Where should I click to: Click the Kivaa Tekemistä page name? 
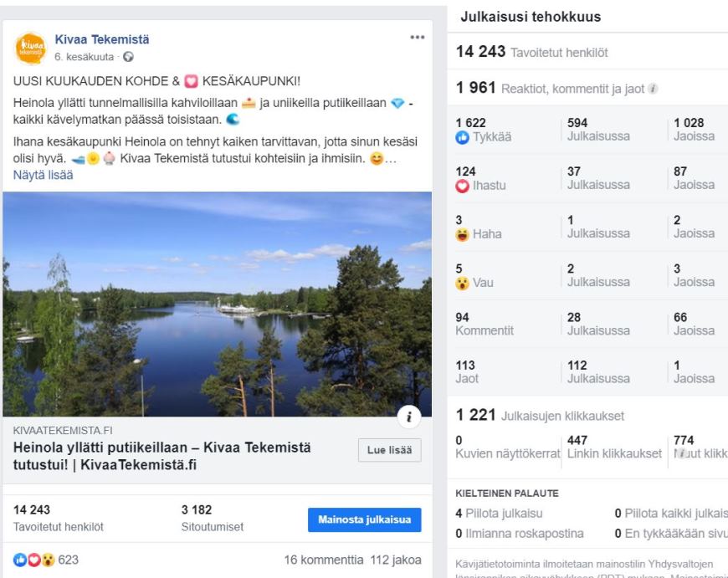click(102, 39)
